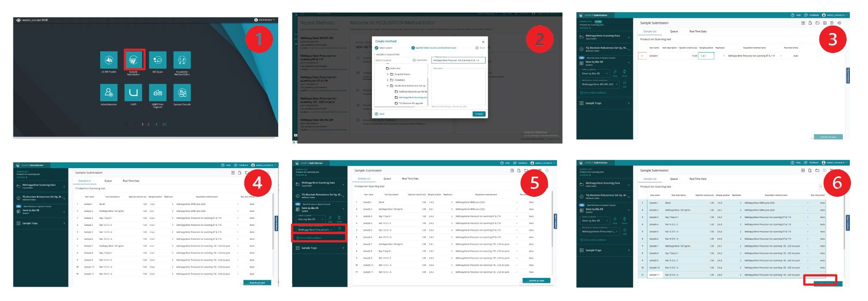
Task: Click save icon in step 3 toolbar
Action: pos(825,23)
